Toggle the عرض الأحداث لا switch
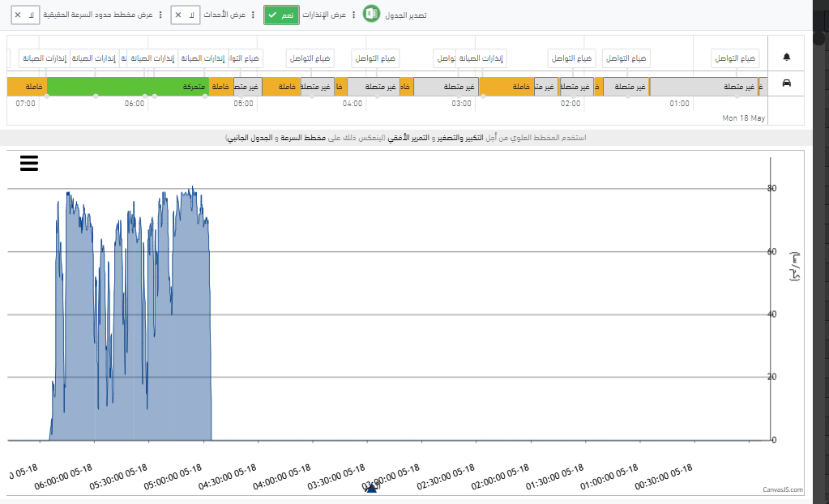 pyautogui.click(x=185, y=15)
